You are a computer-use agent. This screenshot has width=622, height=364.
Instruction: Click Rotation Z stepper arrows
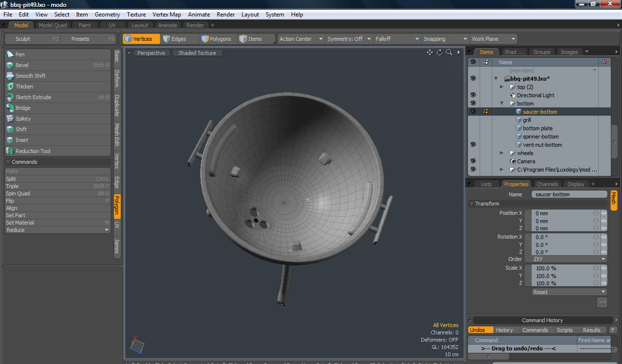coord(604,252)
